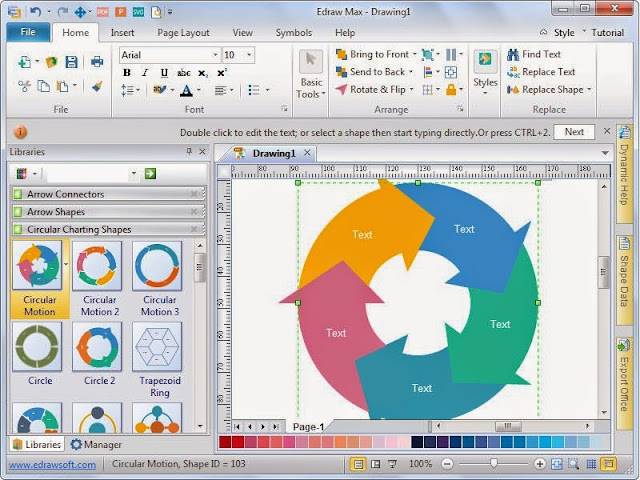Click the Group shapes icon
Image resolution: width=640 pixels, height=480 pixels.
click(427, 54)
